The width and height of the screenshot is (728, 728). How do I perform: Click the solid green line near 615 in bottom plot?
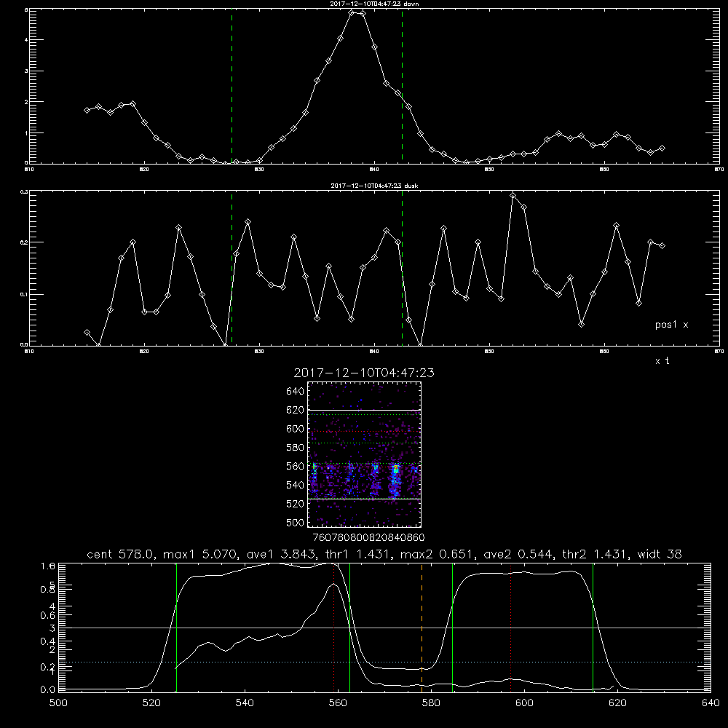(593, 627)
